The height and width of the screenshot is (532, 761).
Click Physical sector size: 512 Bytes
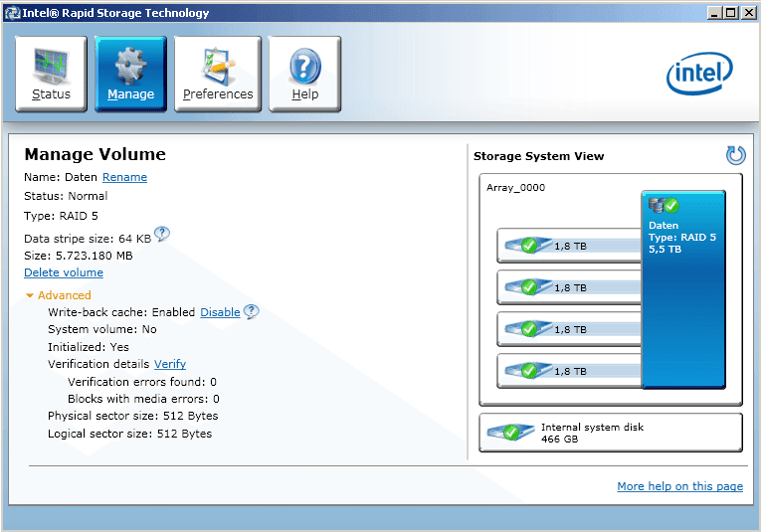point(133,416)
